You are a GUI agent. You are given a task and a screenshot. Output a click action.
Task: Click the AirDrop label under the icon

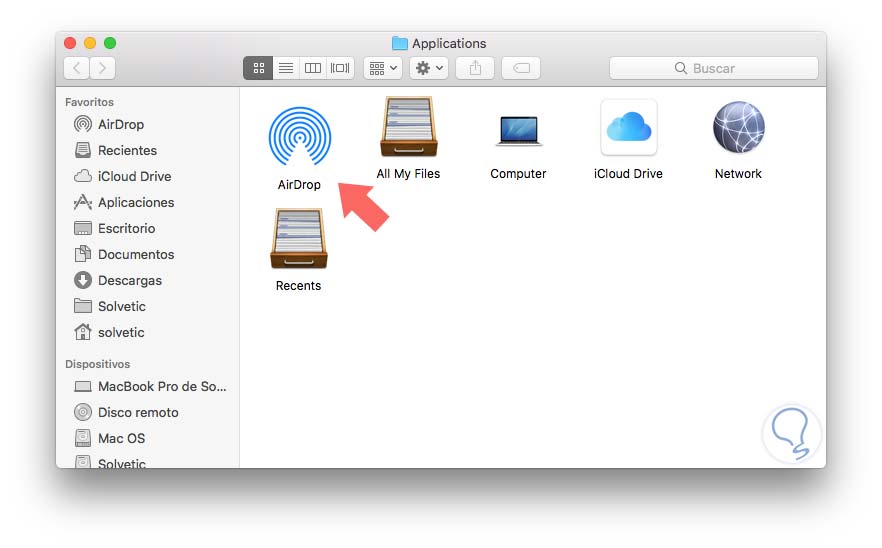point(299,185)
